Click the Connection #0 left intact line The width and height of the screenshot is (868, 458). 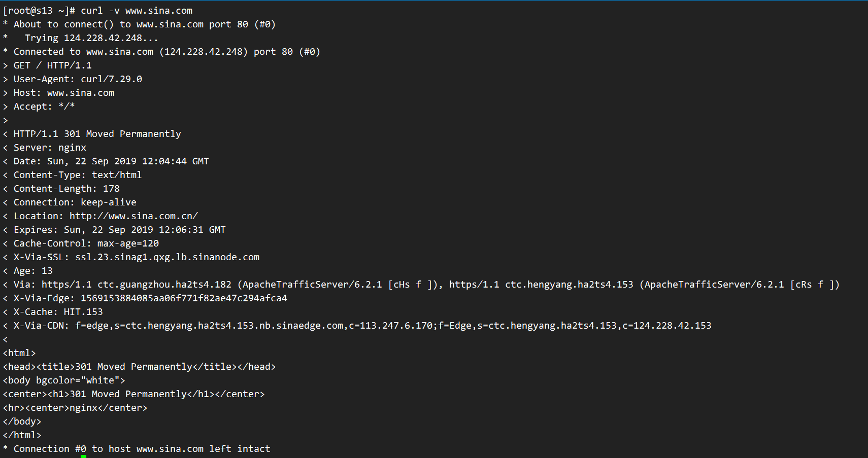coord(142,449)
